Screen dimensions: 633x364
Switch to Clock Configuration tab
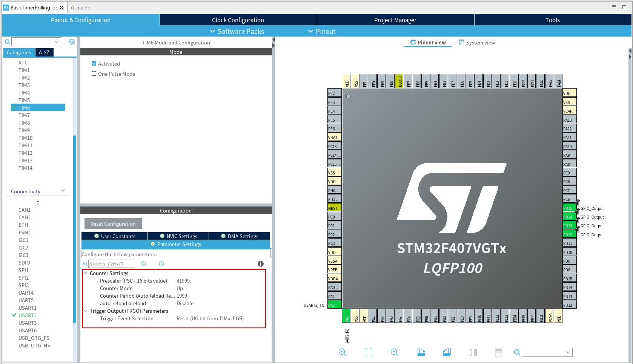(238, 20)
